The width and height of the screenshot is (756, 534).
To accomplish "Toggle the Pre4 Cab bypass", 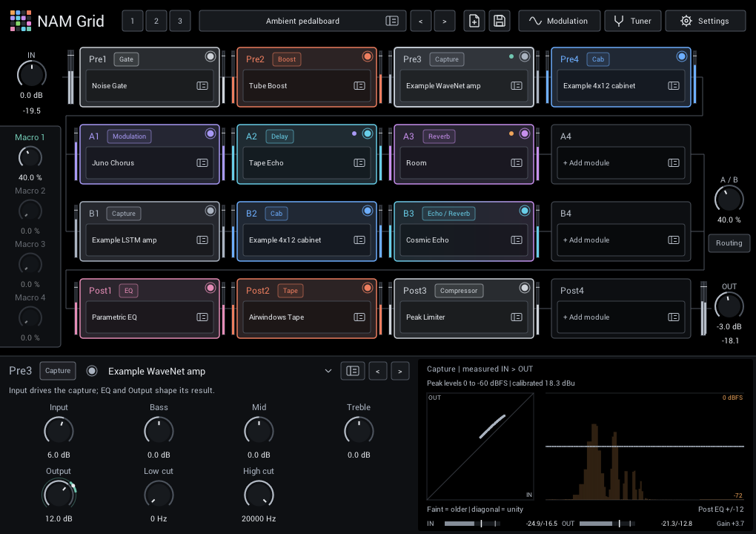I will pyautogui.click(x=682, y=56).
